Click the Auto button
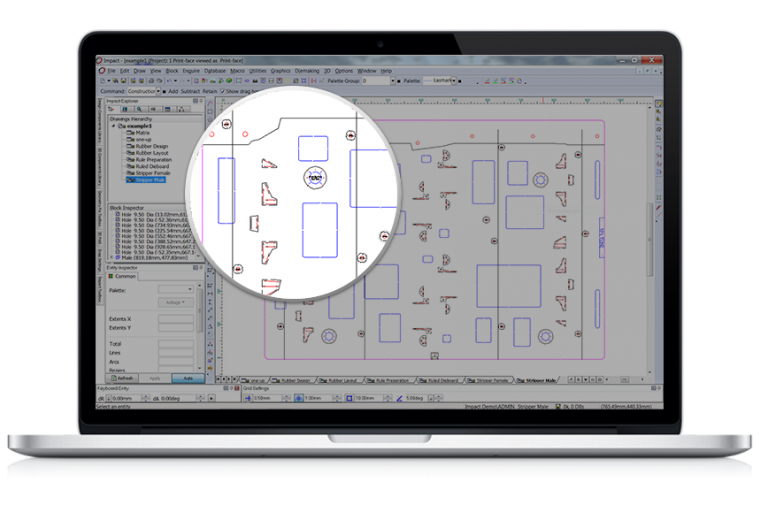 189,378
